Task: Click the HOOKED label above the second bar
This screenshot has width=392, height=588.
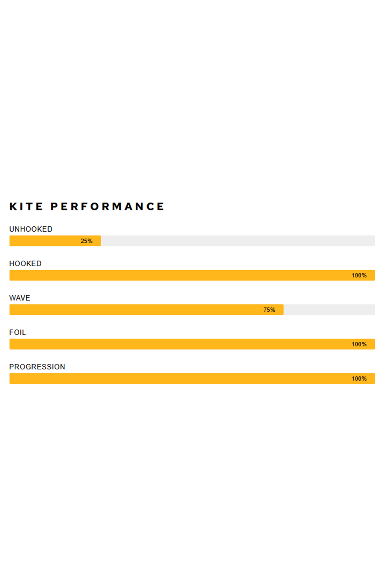Action: [25, 263]
